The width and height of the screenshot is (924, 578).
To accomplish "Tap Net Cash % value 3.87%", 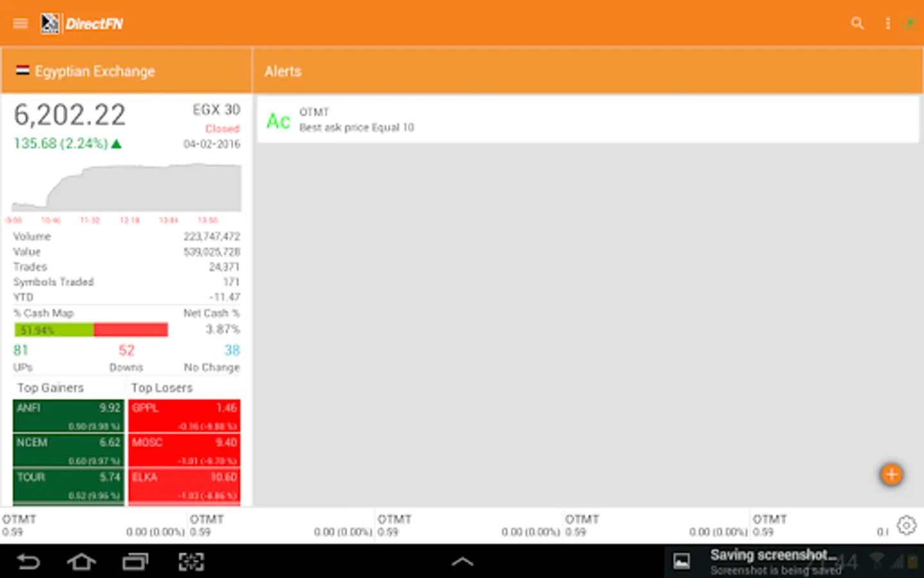I will [x=223, y=329].
